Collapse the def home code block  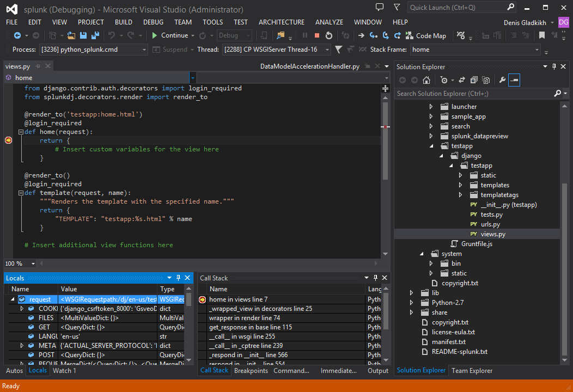(x=21, y=132)
